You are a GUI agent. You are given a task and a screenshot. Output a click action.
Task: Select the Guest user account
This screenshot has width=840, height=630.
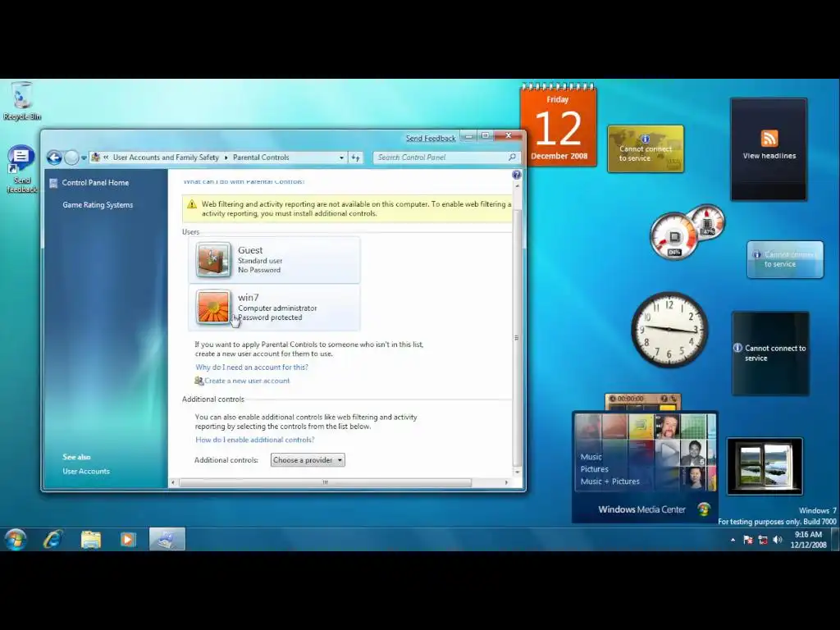274,260
